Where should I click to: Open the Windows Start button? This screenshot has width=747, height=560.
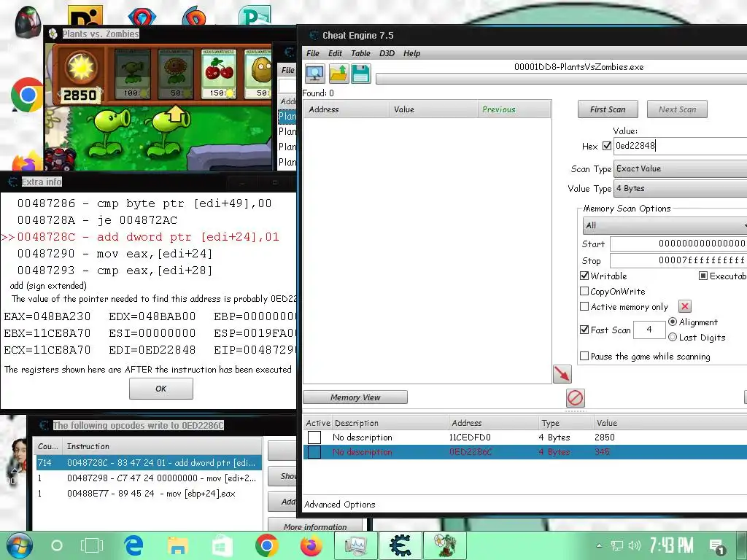[20, 545]
